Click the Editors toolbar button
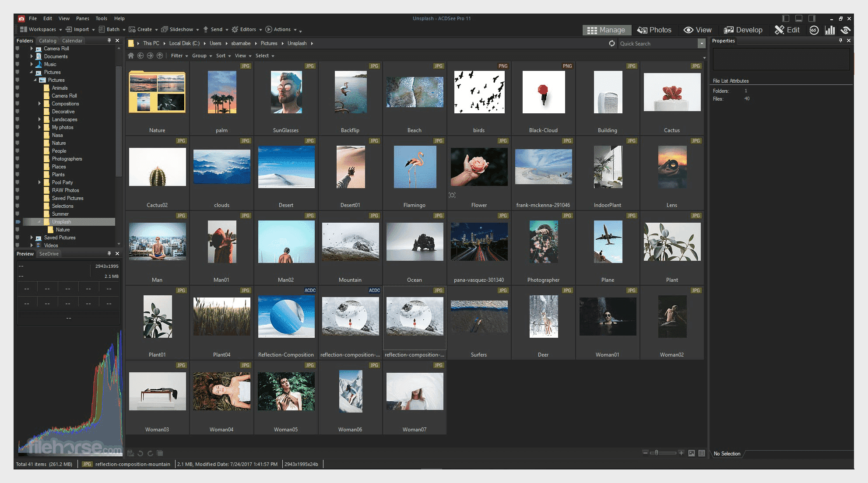This screenshot has height=483, width=868. coord(247,29)
